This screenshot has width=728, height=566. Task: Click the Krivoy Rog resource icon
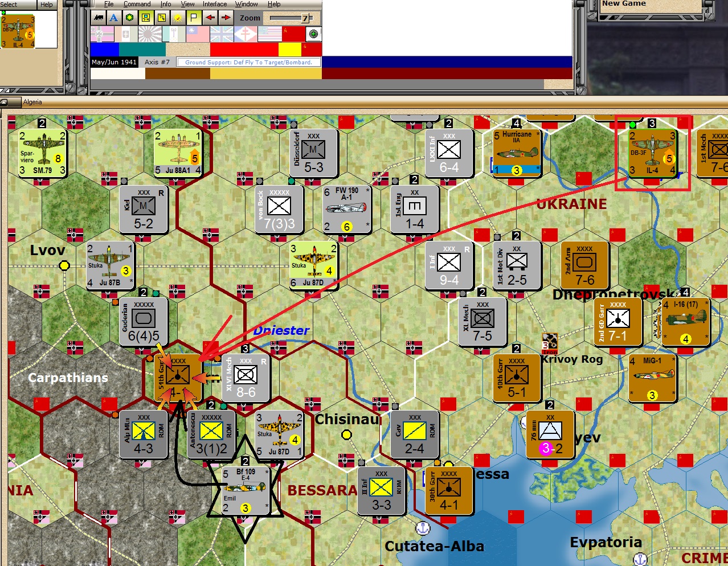[549, 342]
